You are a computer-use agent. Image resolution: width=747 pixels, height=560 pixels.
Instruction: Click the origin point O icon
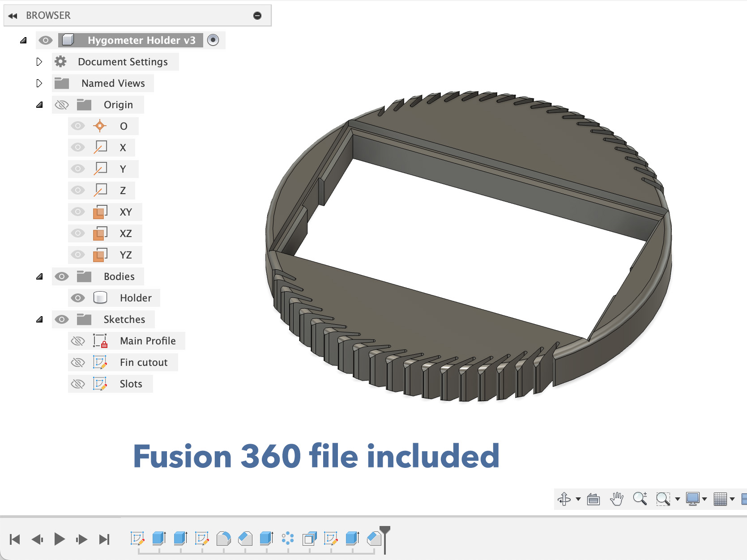[100, 126]
